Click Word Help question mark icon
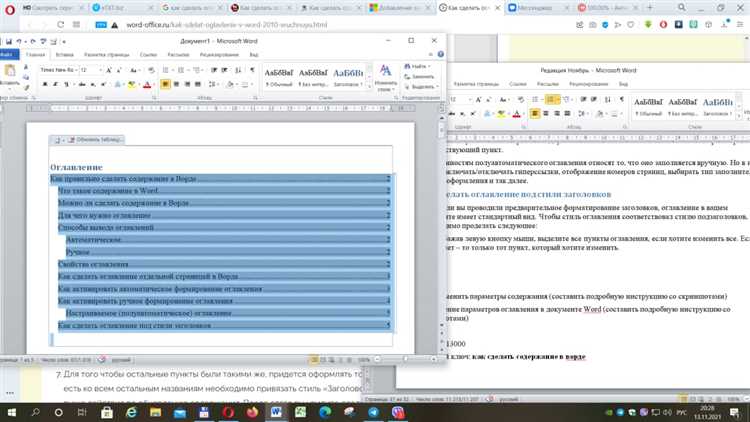The height and width of the screenshot is (422, 750). click(x=441, y=55)
